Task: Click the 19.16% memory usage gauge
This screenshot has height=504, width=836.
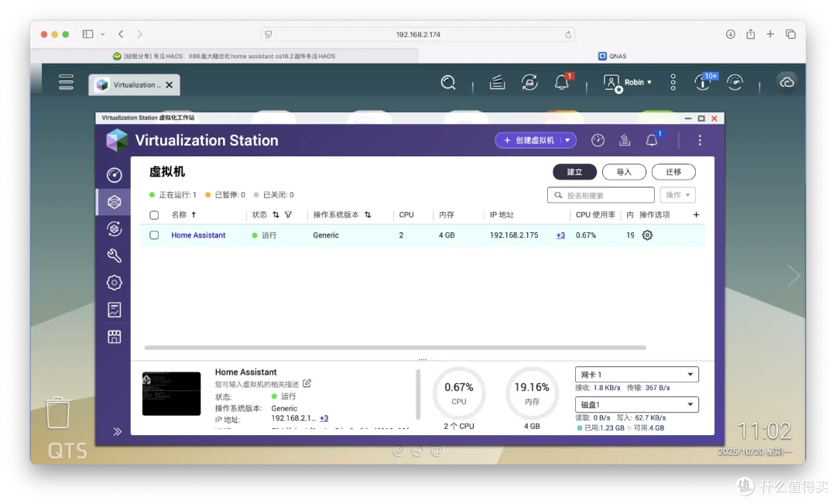Action: point(532,393)
